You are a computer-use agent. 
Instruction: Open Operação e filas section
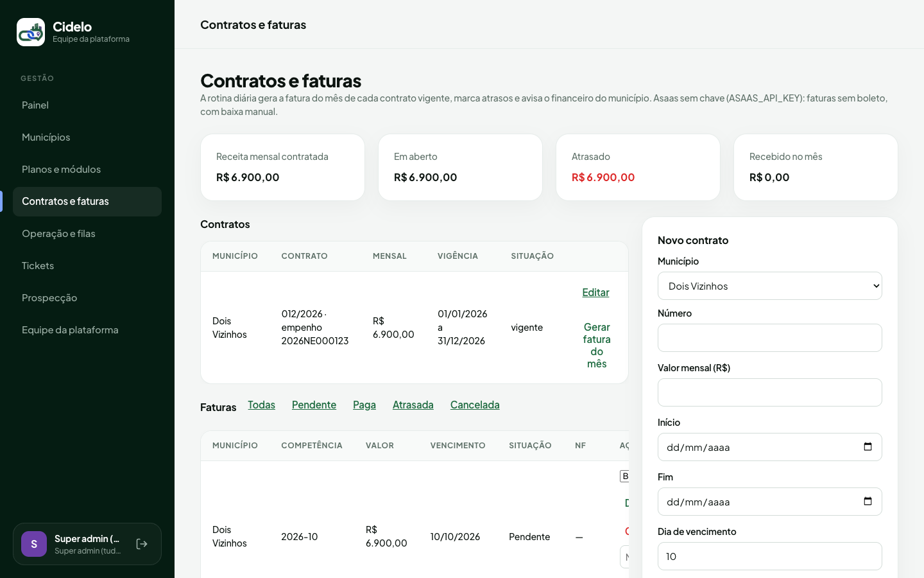87,234
